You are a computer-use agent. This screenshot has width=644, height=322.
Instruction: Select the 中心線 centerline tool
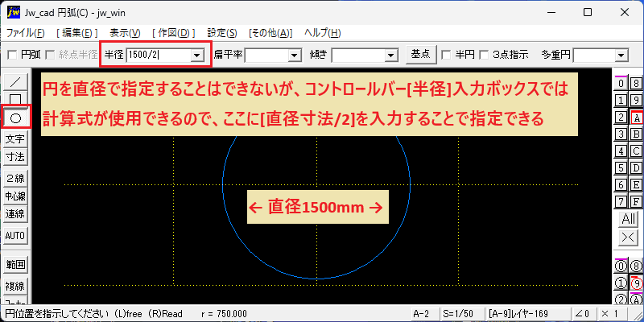click(x=15, y=196)
